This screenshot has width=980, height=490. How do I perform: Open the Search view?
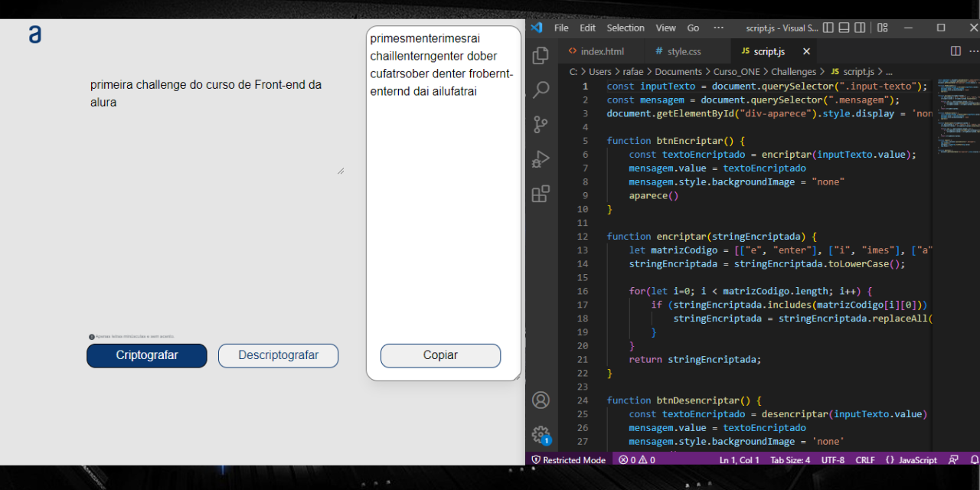point(541,90)
